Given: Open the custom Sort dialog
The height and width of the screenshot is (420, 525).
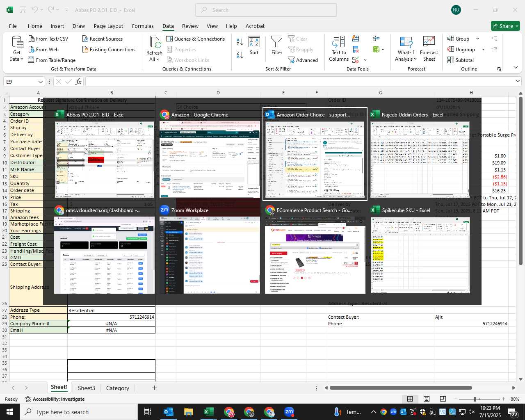Looking at the screenshot, I should click(254, 46).
